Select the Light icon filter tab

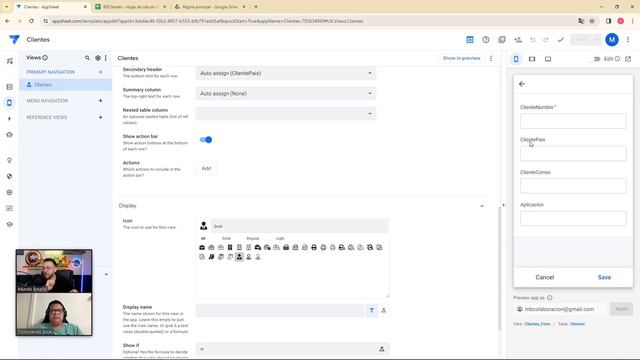click(x=280, y=238)
